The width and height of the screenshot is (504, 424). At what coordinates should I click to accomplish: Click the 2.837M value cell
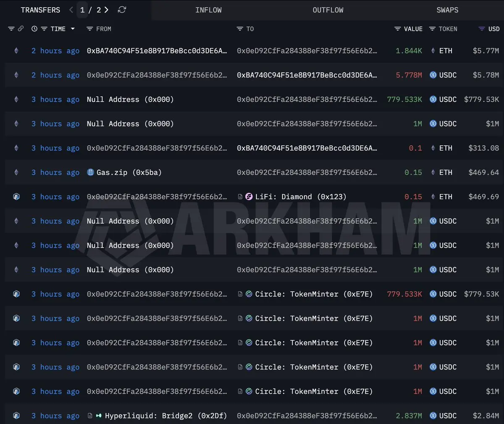[x=409, y=416]
